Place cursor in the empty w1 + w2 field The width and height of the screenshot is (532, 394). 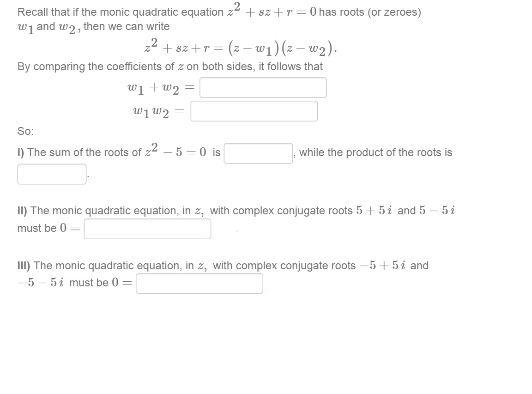pyautogui.click(x=263, y=87)
